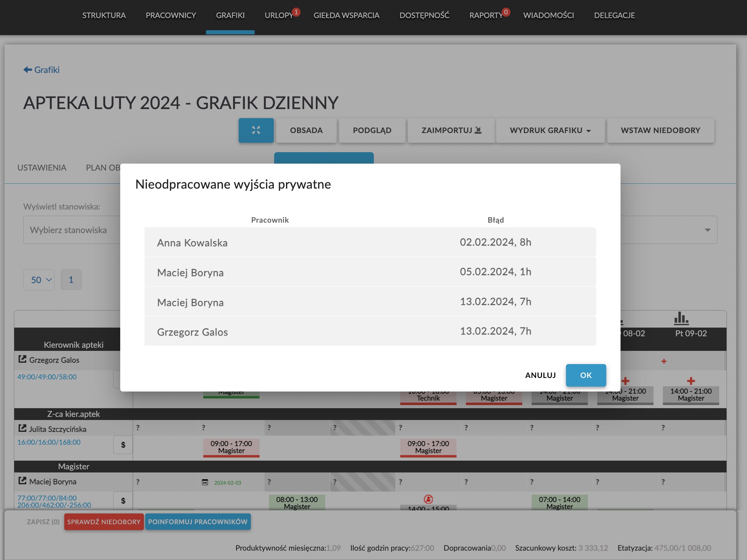Expand the Wybierz stanowiska dropdown arrow
The width and height of the screenshot is (747, 560).
tap(707, 230)
